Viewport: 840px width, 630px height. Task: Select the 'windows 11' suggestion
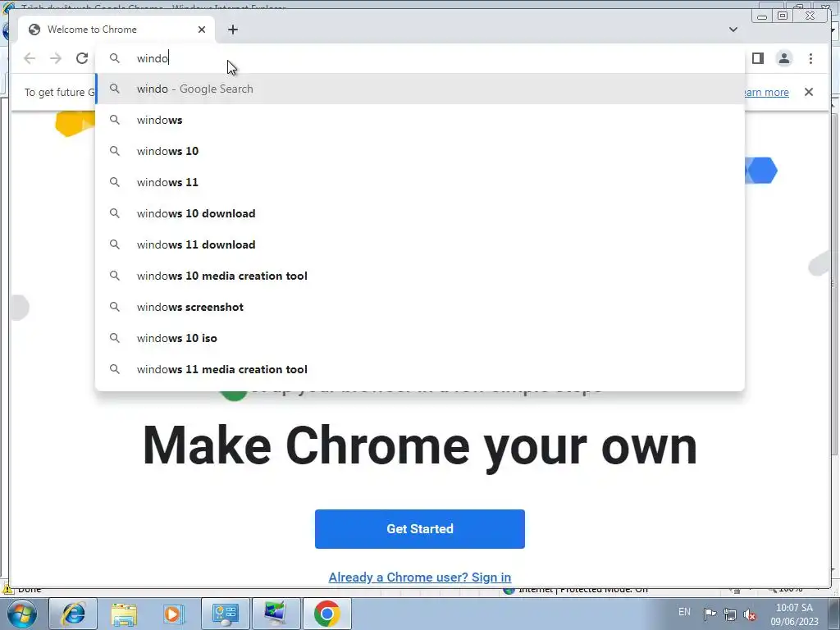tap(420, 182)
